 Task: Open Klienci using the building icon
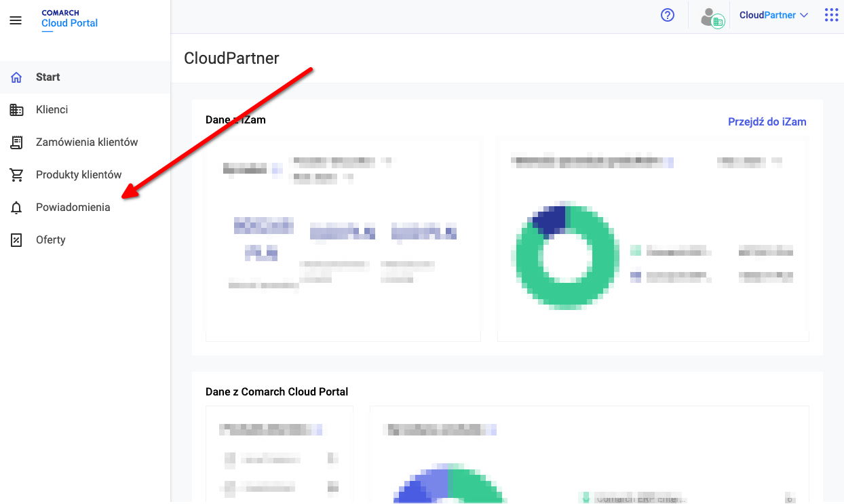(x=17, y=110)
